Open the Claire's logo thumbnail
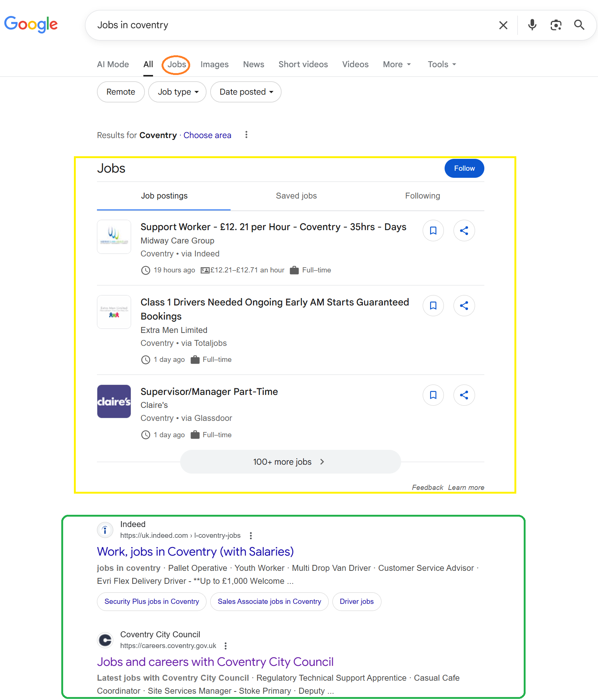 click(x=114, y=402)
